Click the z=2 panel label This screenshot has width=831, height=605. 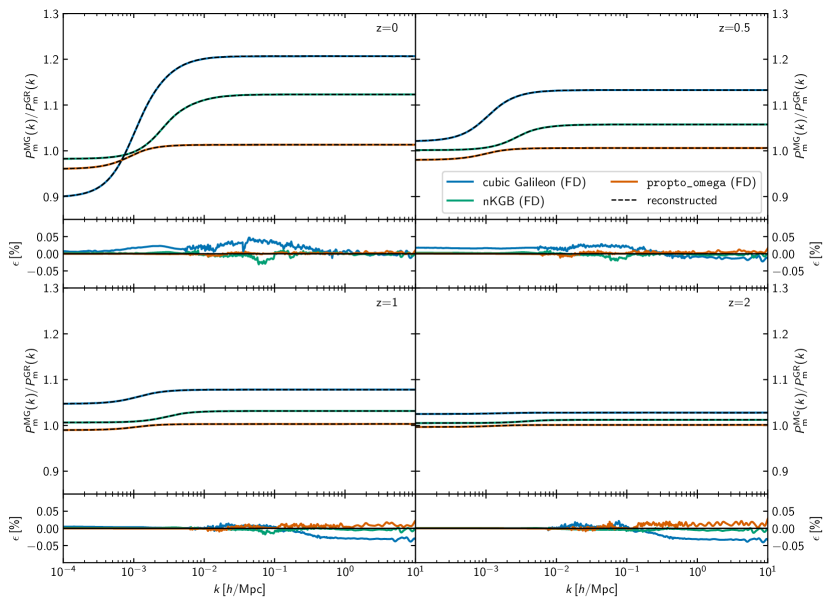[739, 303]
